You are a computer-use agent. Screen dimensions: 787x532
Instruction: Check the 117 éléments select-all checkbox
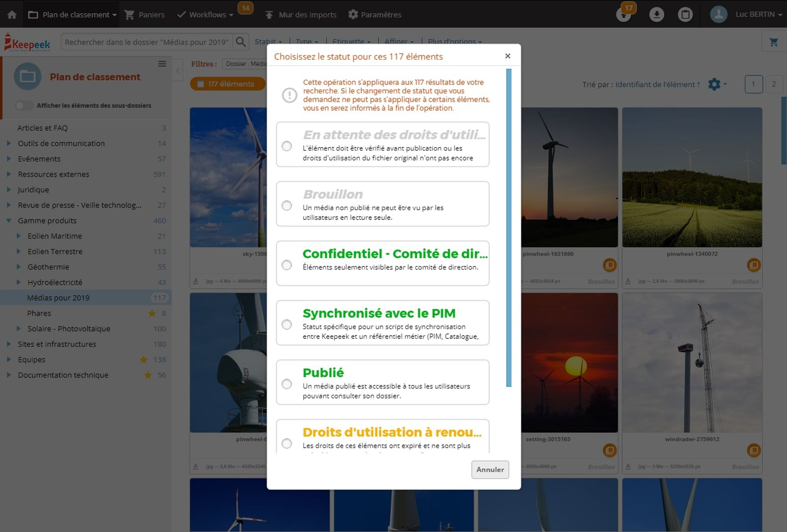tap(200, 84)
